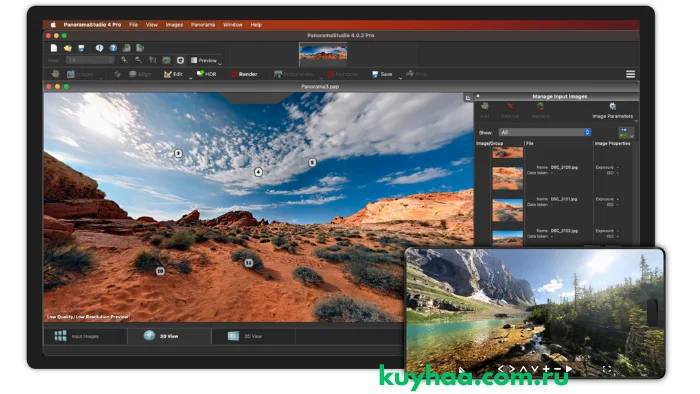Open the View zoom combo box
The height and width of the screenshot is (394, 700).
(90, 60)
